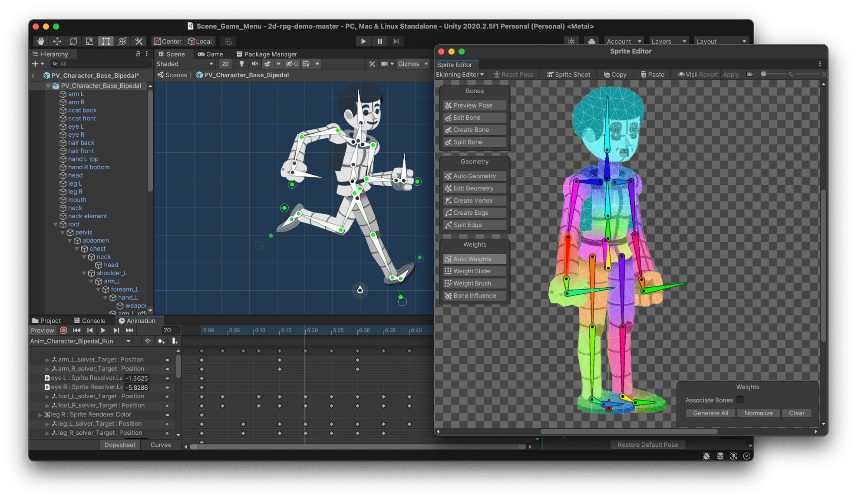Screen dimensions: 868x499
Task: Open custom editor tools icon
Action: point(139,41)
